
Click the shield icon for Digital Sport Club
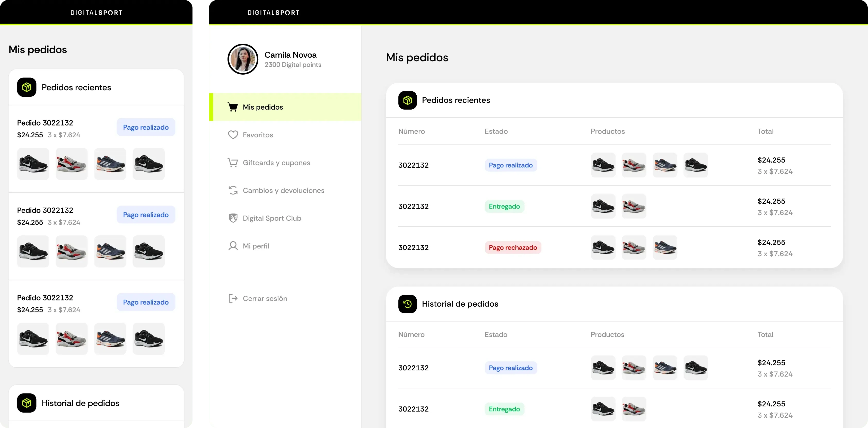pyautogui.click(x=233, y=218)
